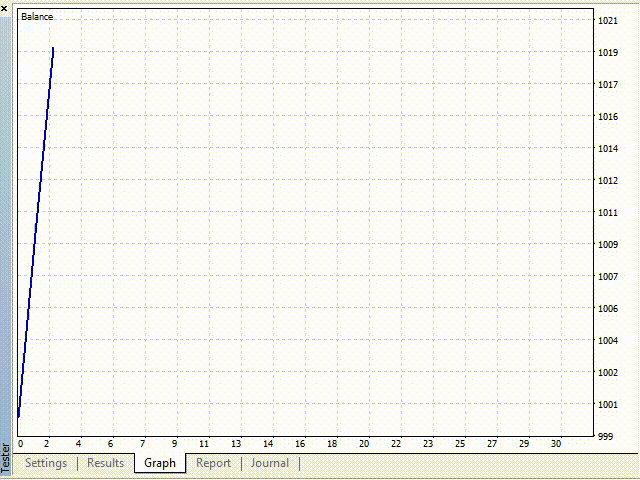
Task: Open the Report tab
Action: click(x=213, y=463)
